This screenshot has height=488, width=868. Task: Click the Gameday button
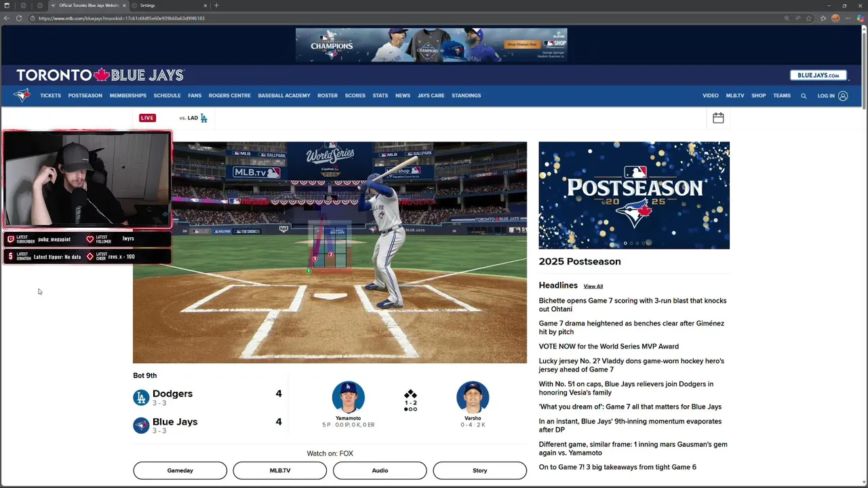180,470
